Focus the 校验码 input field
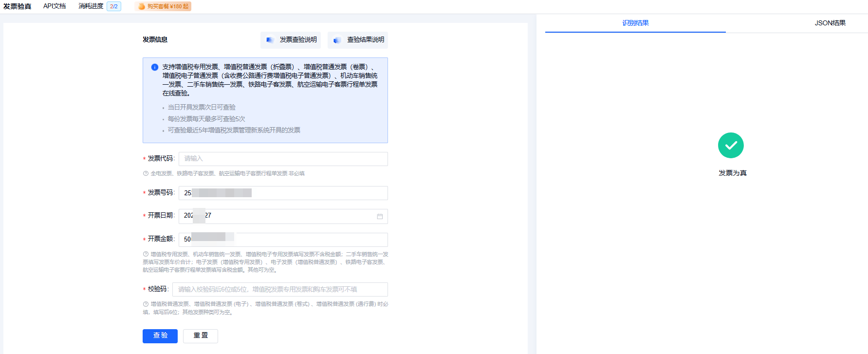Image resolution: width=868 pixels, height=354 pixels. [280, 289]
